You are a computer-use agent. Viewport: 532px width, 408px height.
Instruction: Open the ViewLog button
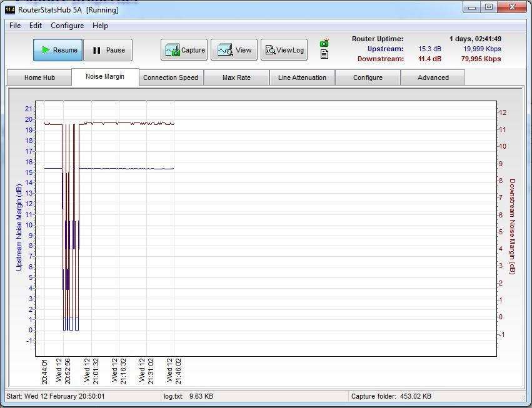point(284,50)
